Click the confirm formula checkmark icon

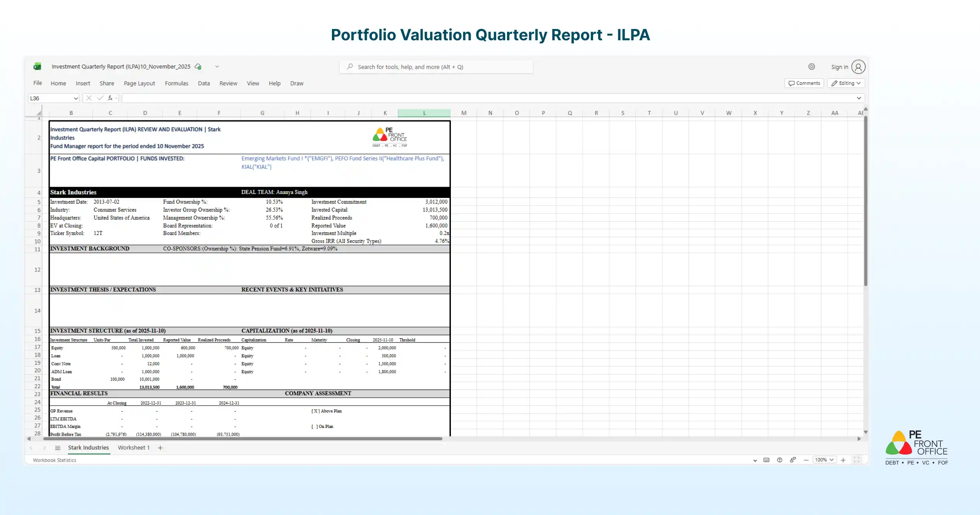coord(100,98)
